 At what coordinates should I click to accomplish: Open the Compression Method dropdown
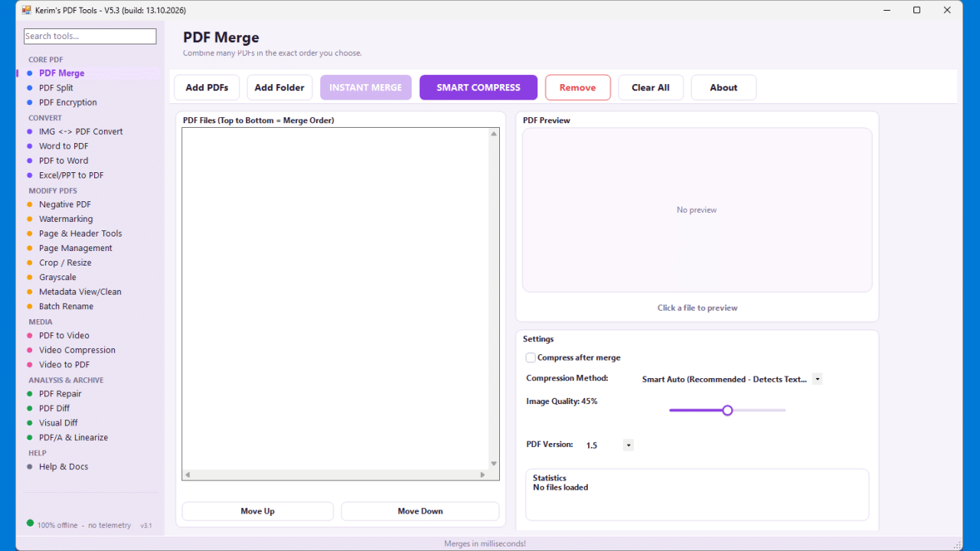coord(731,379)
